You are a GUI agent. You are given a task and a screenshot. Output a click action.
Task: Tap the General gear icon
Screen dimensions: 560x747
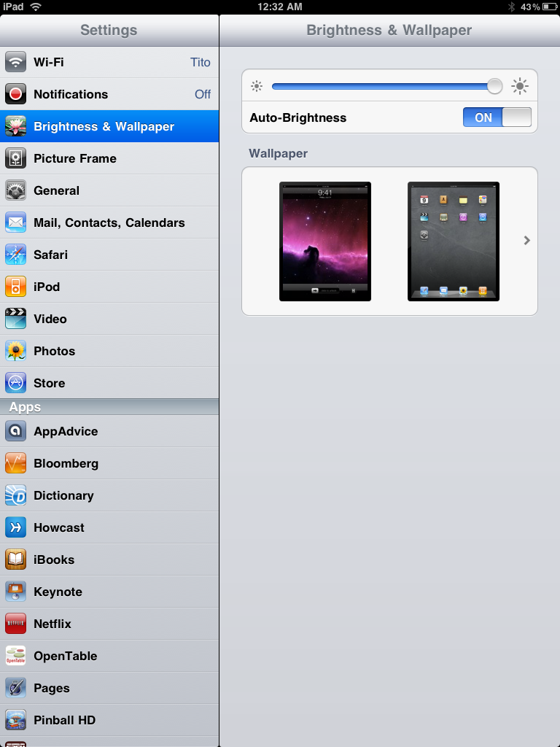[x=16, y=190]
